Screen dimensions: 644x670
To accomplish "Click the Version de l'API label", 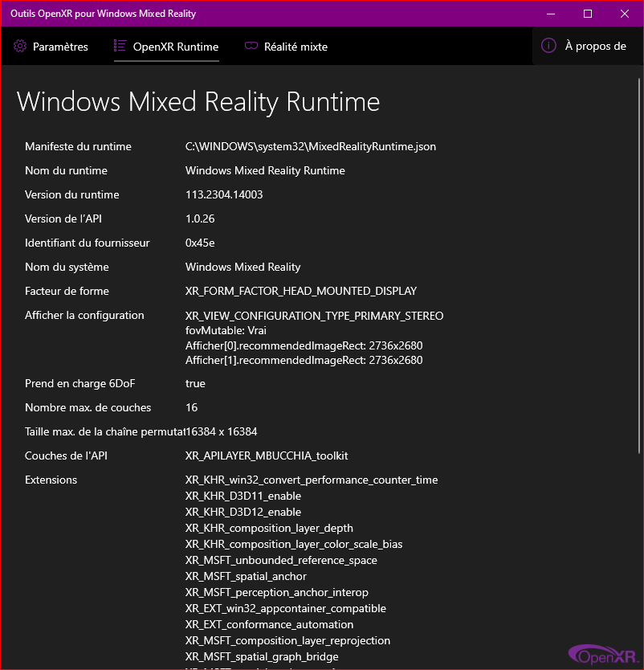I will pos(63,219).
